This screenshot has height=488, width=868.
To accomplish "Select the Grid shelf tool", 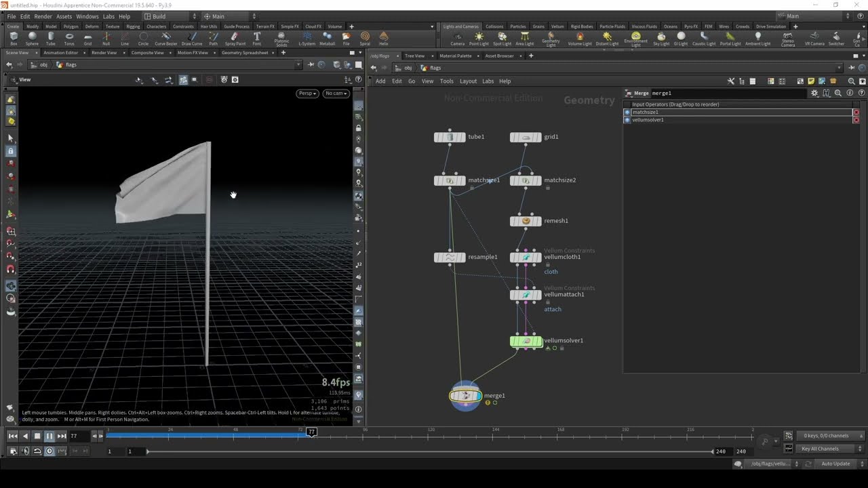I will [87, 39].
